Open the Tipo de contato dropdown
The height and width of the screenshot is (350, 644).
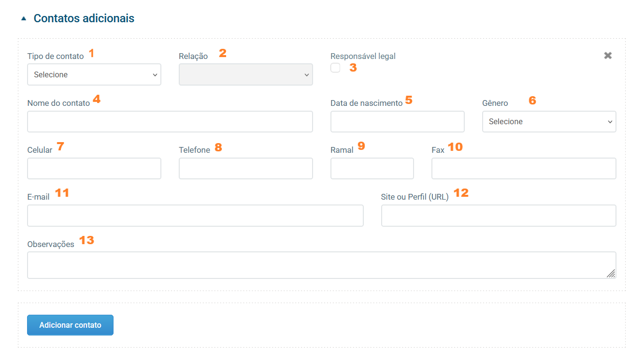(x=94, y=74)
